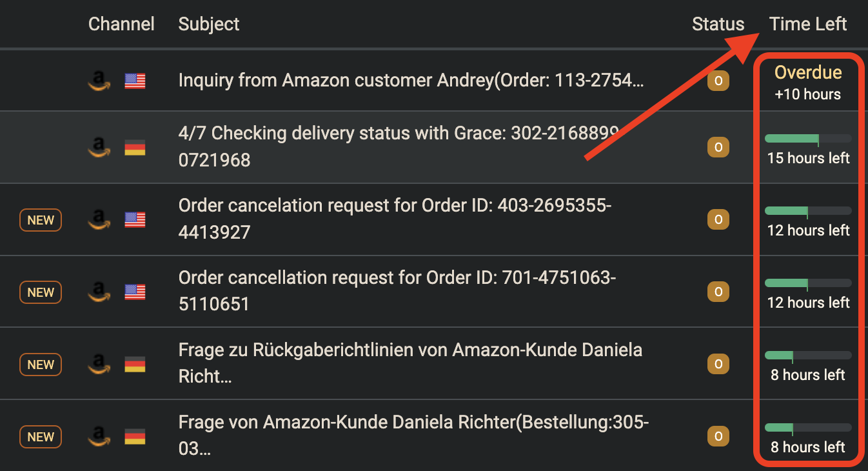Click German flag on Rückgaberichtlinien row

pos(135,365)
